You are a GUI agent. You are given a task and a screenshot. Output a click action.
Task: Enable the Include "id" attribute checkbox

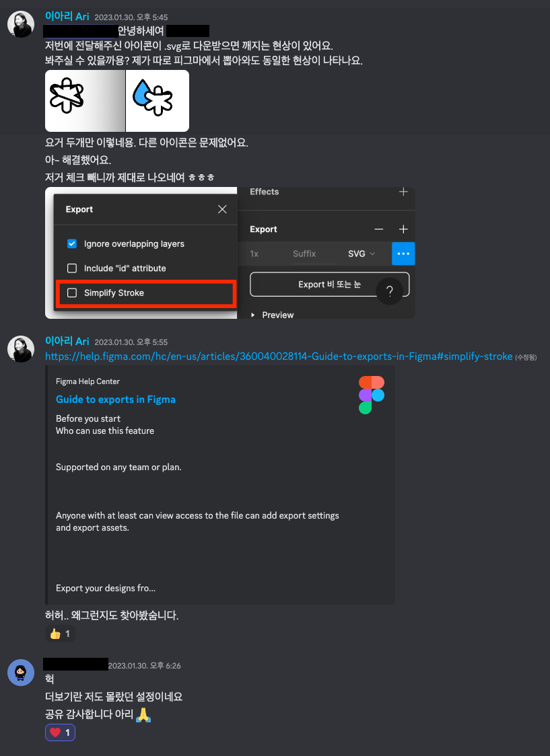pos(72,268)
